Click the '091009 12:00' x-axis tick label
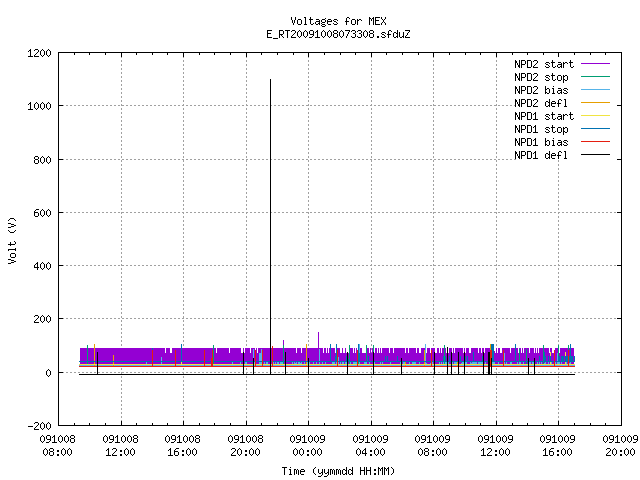Screen dimensions: 640x480 tap(495, 446)
